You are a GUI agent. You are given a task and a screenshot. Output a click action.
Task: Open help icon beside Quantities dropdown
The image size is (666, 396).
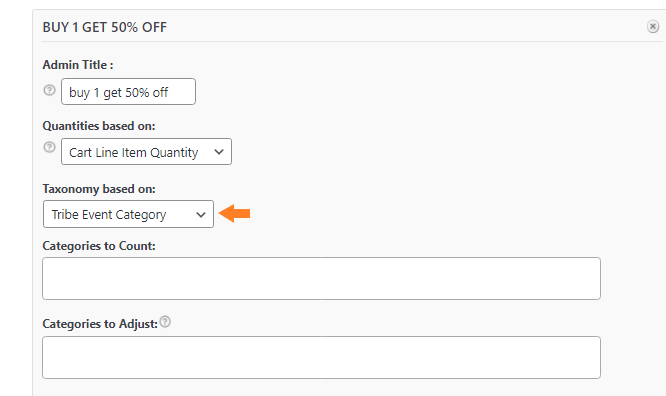click(x=50, y=147)
